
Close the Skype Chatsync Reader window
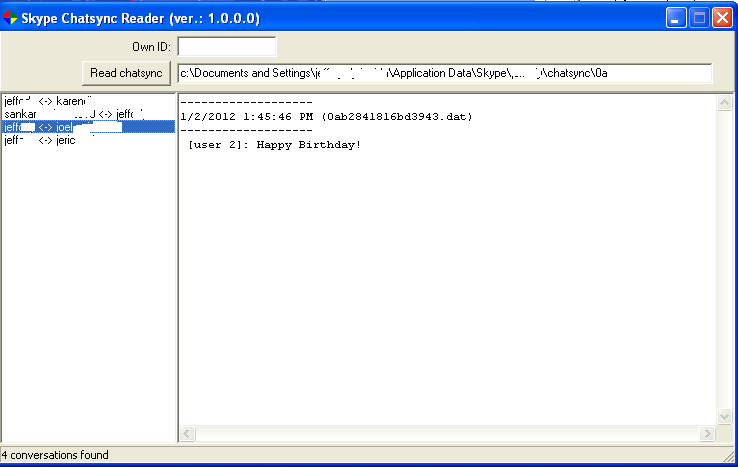[x=722, y=18]
